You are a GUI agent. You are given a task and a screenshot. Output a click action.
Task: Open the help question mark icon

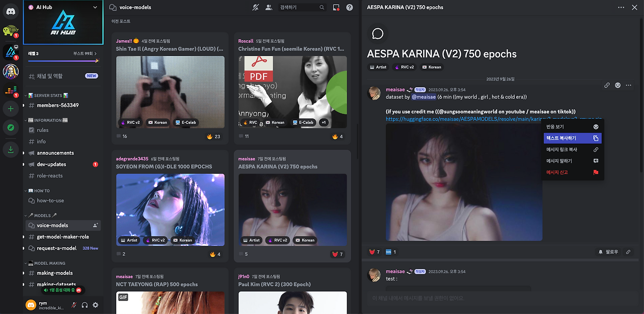pyautogui.click(x=350, y=8)
